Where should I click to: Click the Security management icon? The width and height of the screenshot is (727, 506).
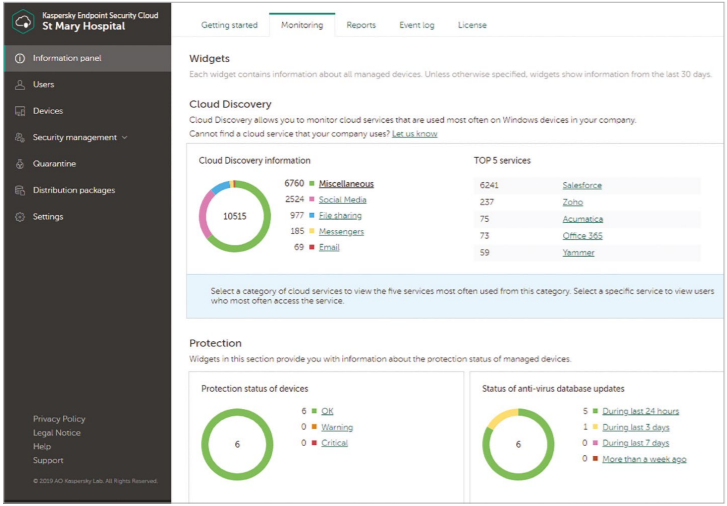tap(20, 138)
